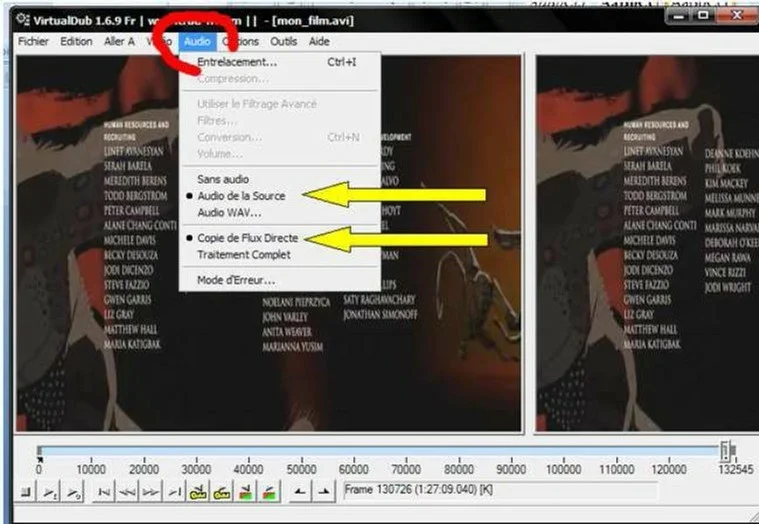Choose 'Traitement Complet' audio mode
The width and height of the screenshot is (759, 524).
pyautogui.click(x=243, y=254)
